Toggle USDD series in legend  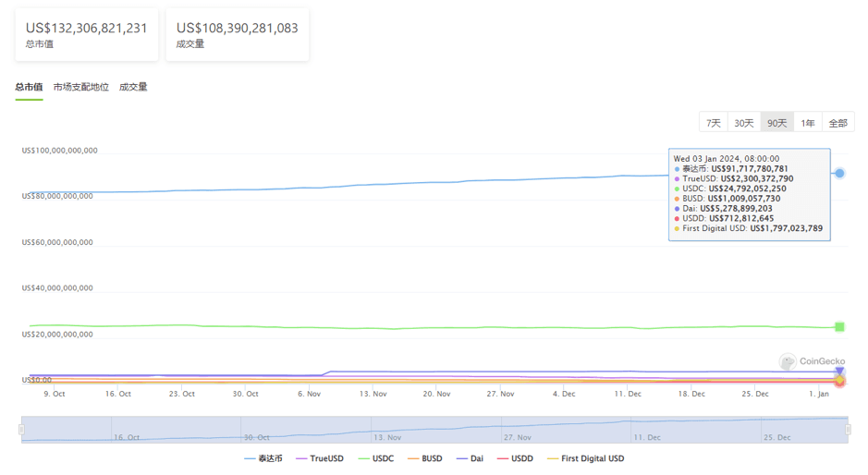pyautogui.click(x=514, y=458)
